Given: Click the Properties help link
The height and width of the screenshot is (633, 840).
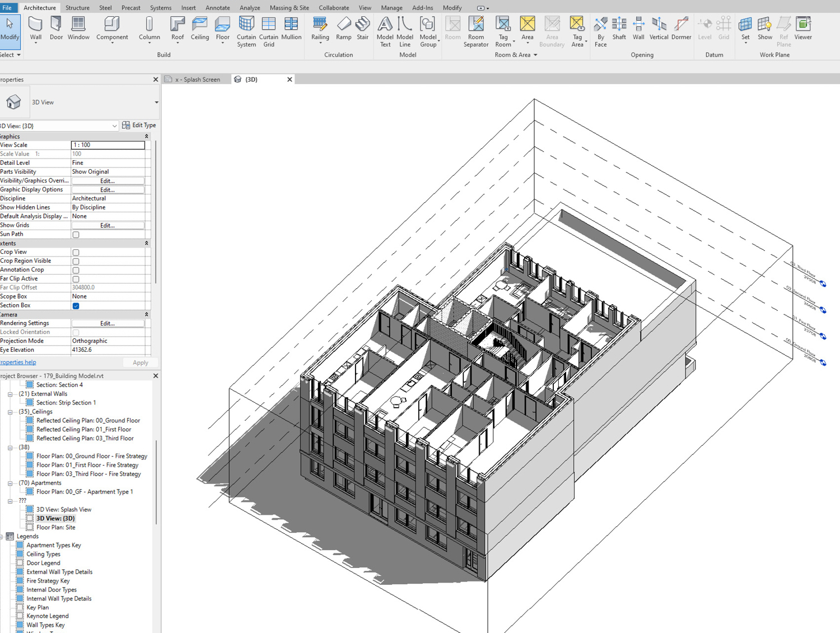Looking at the screenshot, I should point(18,362).
